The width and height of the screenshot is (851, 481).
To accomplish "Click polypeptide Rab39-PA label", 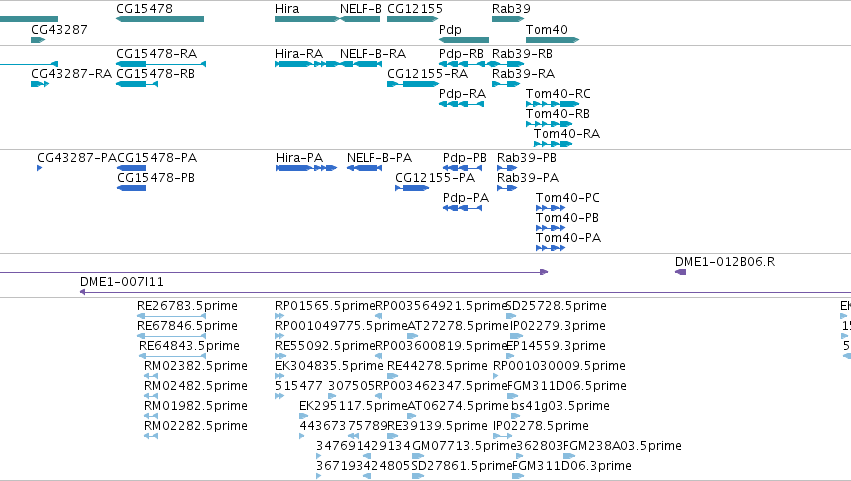I will (x=528, y=178).
